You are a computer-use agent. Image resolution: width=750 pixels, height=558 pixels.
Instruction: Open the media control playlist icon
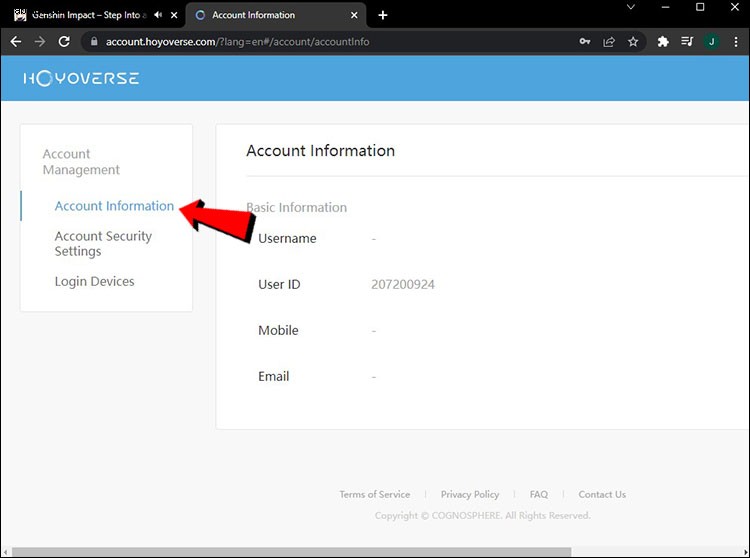[x=687, y=42]
